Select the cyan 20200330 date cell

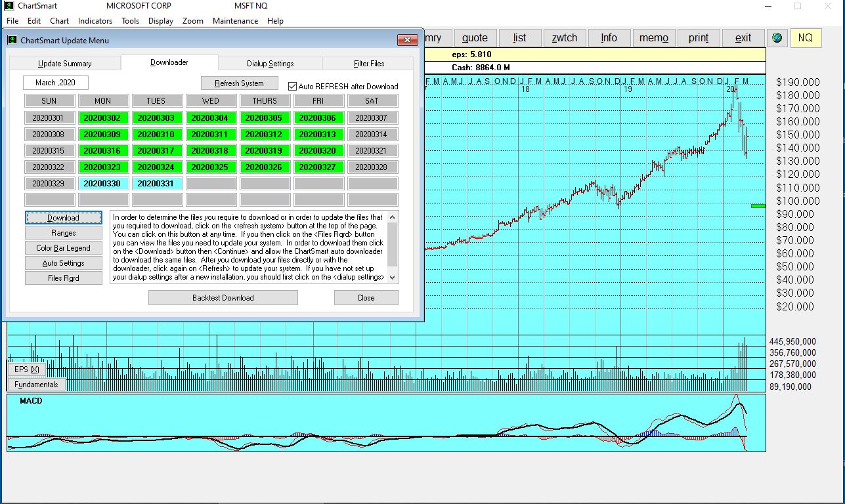(102, 184)
